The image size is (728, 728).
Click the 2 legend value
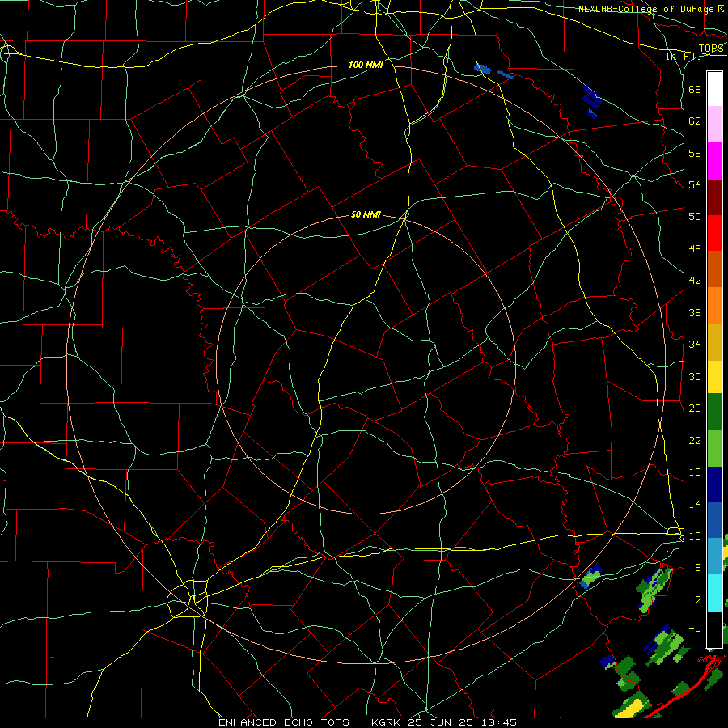click(697, 600)
